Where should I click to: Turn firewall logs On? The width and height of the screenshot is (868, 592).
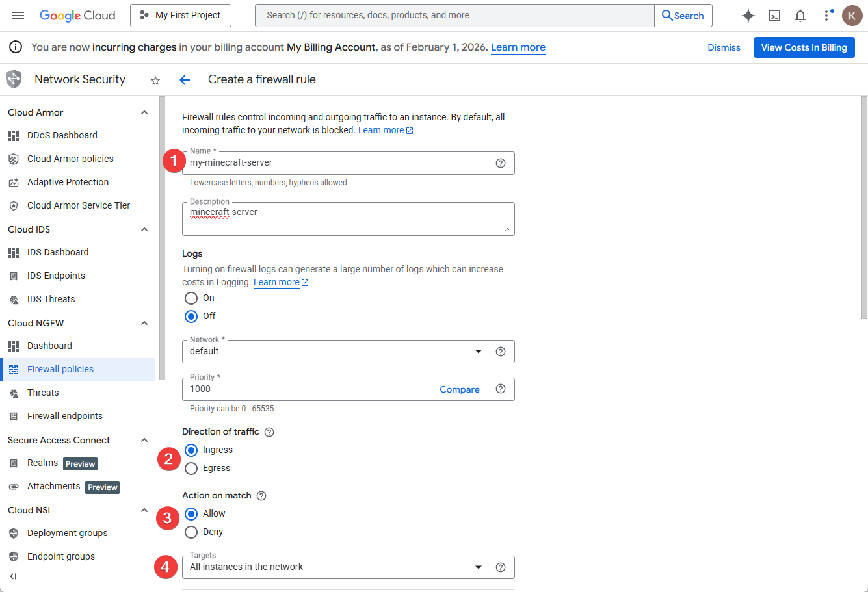(x=191, y=298)
